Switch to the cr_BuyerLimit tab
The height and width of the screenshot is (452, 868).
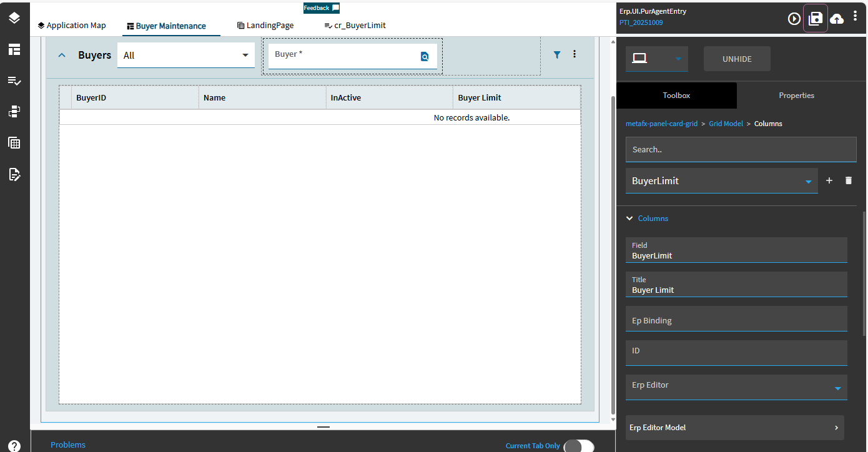click(355, 26)
